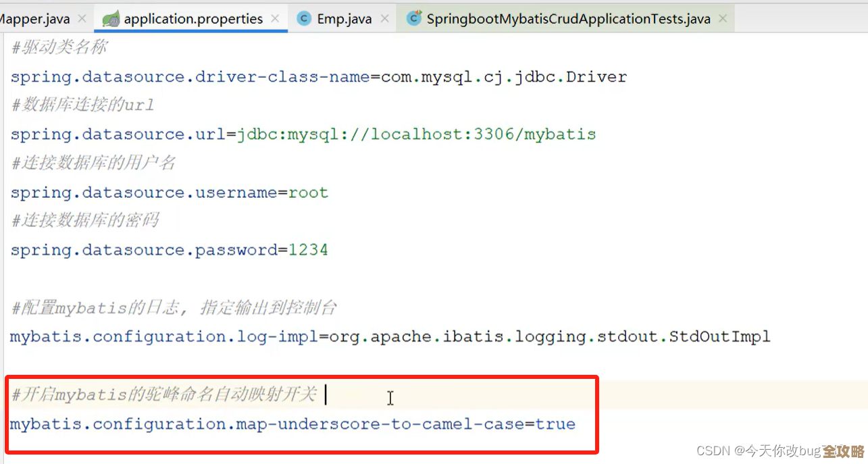Image resolution: width=868 pixels, height=464 pixels.
Task: Open the SpringbootMybatisCrudApplicationTests.java tab
Action: 568,19
